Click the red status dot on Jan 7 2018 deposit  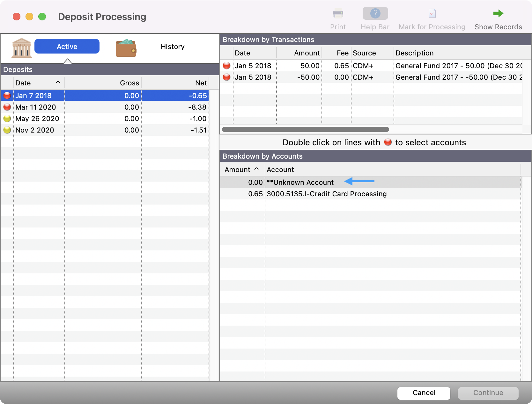tap(7, 95)
